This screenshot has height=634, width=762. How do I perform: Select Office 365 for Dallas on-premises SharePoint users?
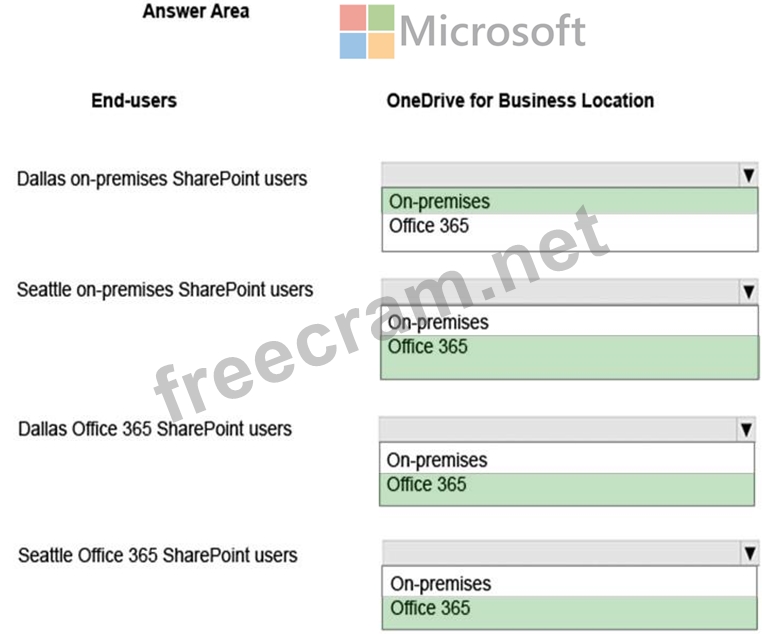[570, 226]
